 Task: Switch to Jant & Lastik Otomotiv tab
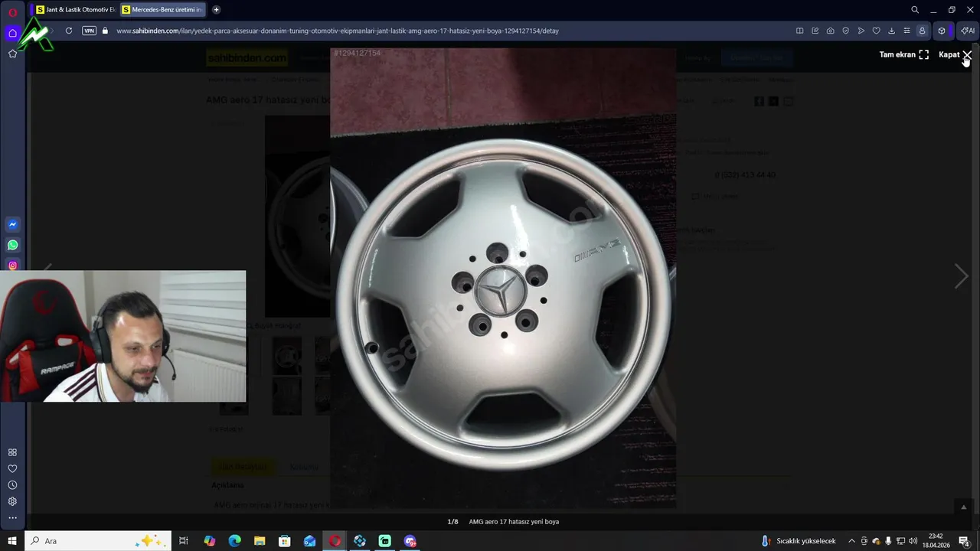pos(75,10)
